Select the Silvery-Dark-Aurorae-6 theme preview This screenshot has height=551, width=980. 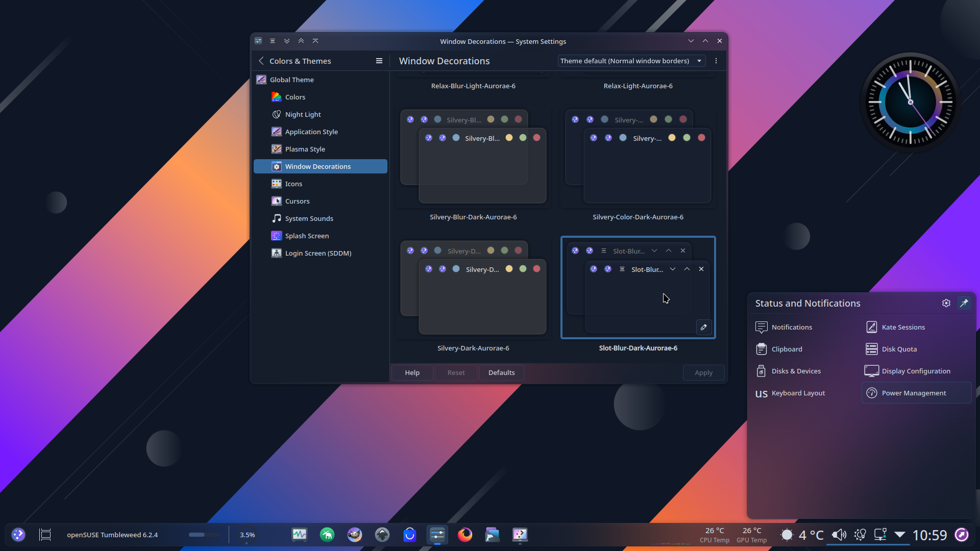pos(473,287)
